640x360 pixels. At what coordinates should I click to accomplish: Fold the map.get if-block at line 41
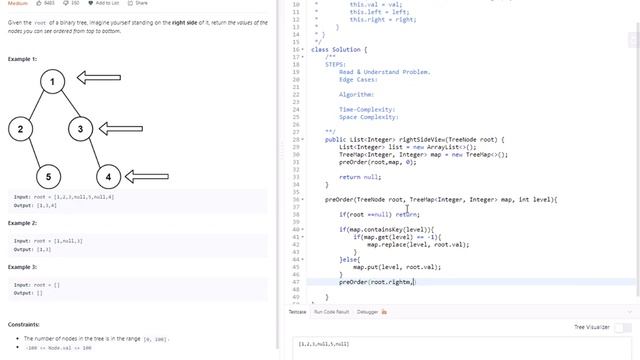pos(302,237)
